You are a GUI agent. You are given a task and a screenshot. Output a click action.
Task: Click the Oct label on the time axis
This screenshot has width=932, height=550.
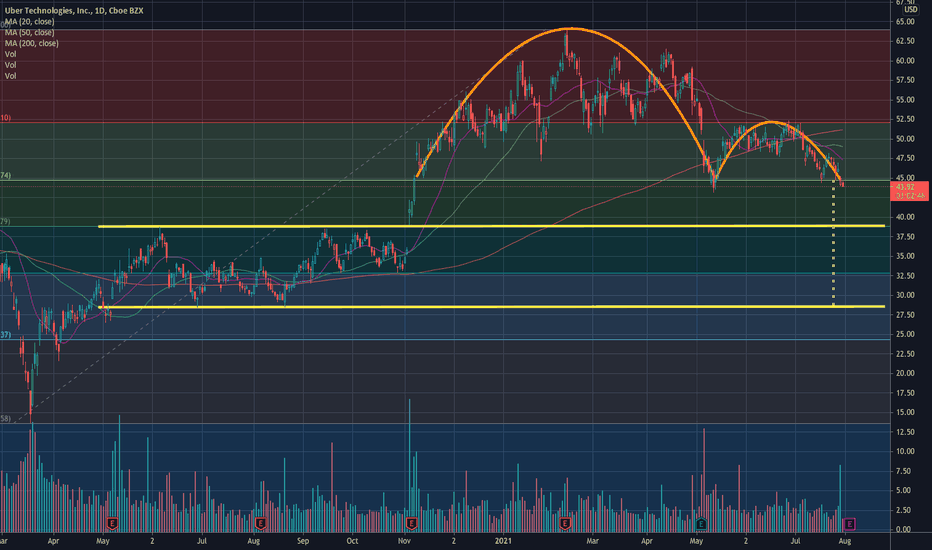[352, 541]
